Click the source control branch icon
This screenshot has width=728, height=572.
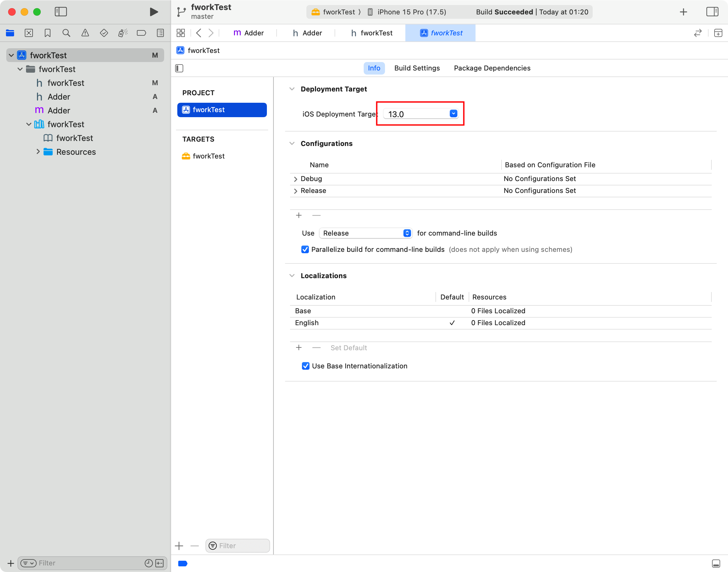[181, 12]
